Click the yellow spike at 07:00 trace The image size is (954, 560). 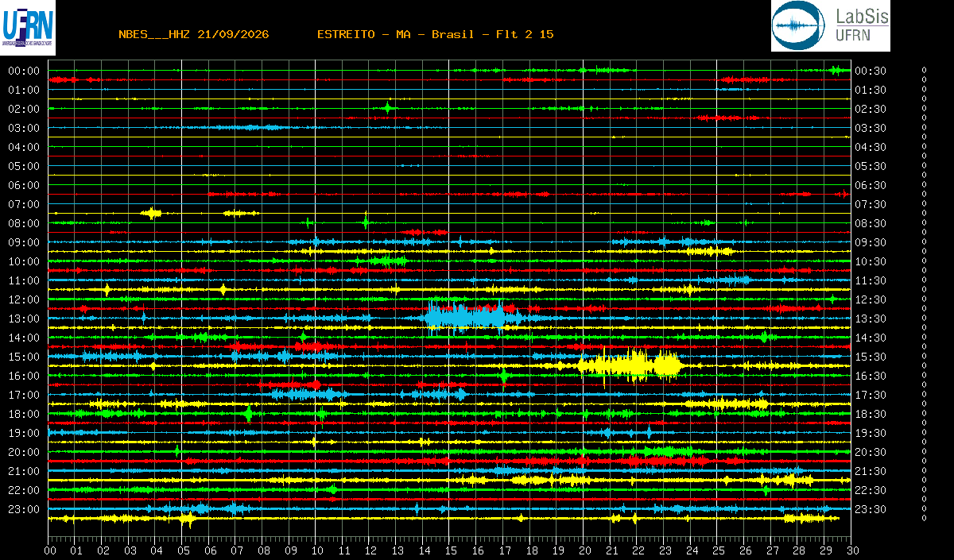tap(151, 212)
